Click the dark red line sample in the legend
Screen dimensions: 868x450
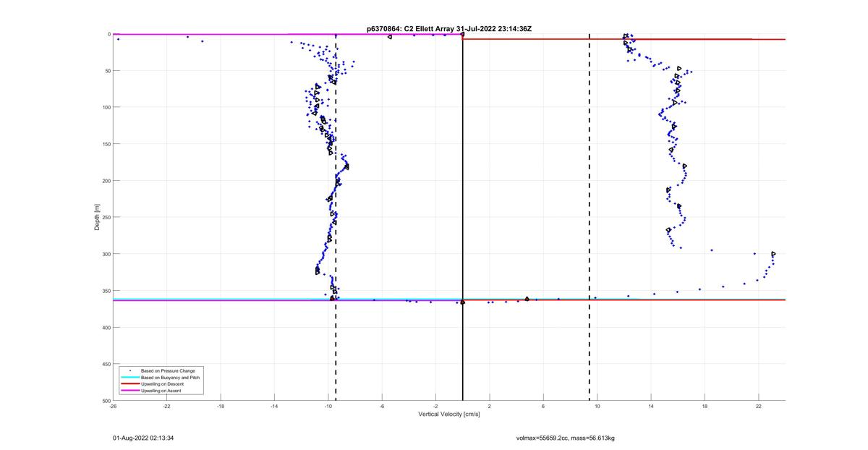(x=129, y=384)
